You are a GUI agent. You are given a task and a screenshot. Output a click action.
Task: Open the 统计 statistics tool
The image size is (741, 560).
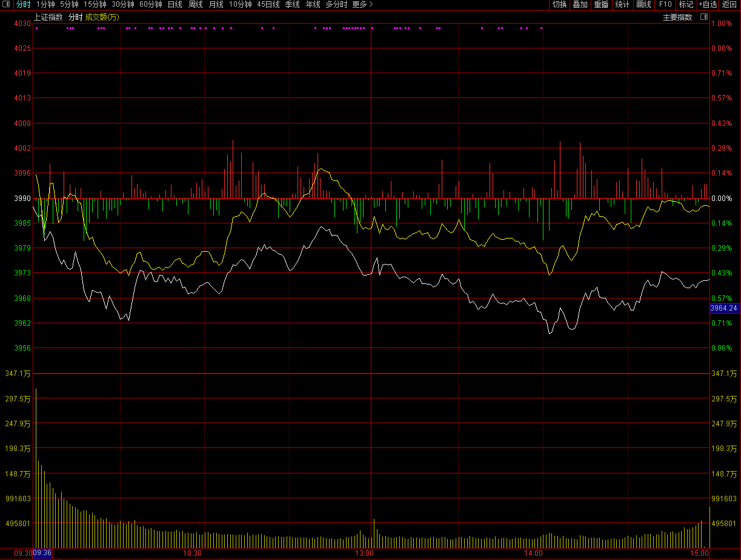(x=622, y=4)
